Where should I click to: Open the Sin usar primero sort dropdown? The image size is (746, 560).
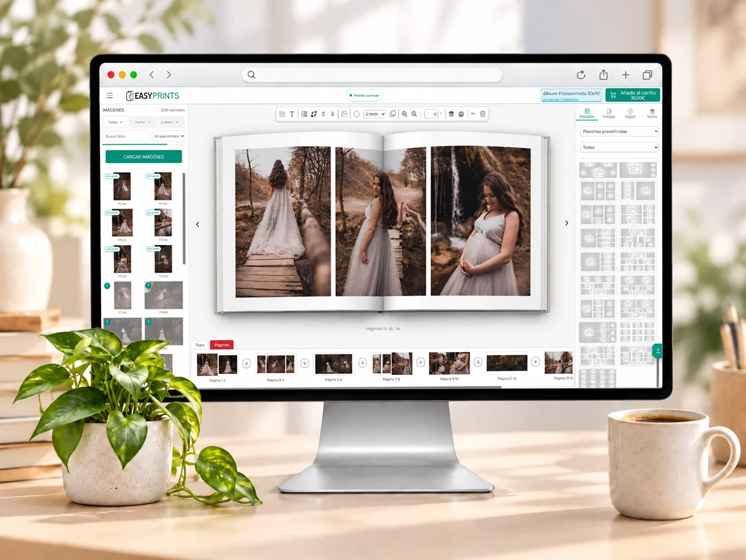pos(169,136)
